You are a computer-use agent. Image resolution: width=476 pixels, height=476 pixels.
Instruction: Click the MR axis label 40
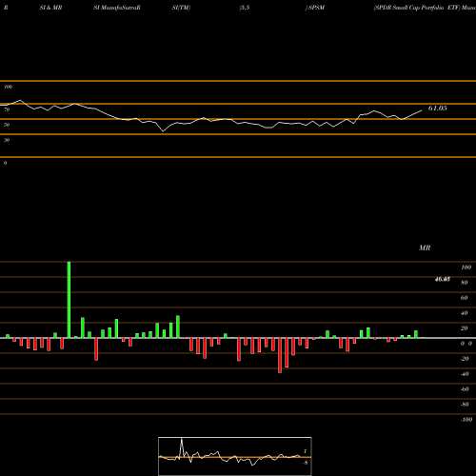click(465, 313)
